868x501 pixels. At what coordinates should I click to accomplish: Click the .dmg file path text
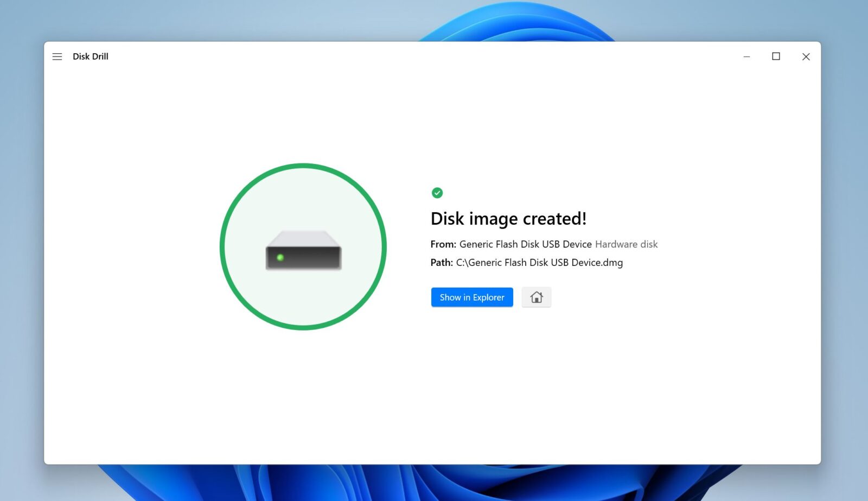[x=539, y=263]
